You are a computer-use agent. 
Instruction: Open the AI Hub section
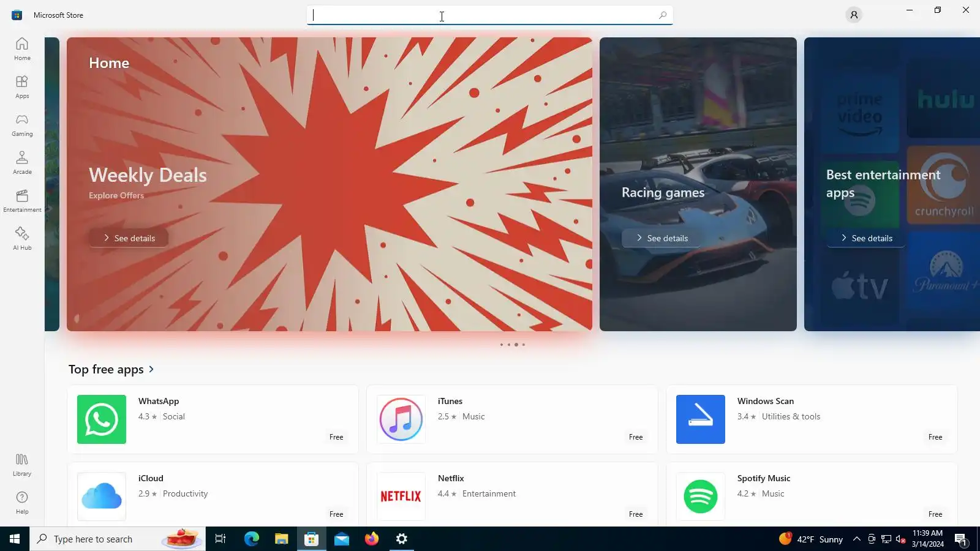[x=22, y=239]
